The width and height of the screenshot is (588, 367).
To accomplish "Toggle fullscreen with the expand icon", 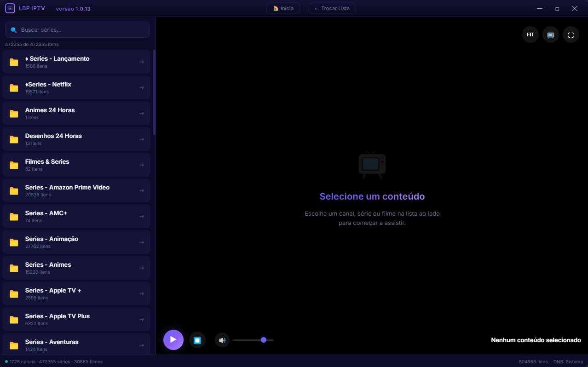I will point(571,34).
